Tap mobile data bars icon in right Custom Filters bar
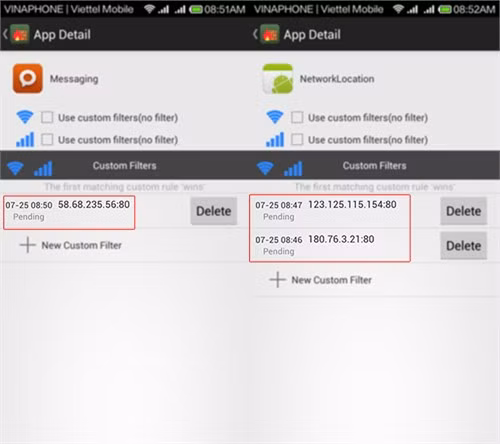The width and height of the screenshot is (500, 444). [293, 168]
